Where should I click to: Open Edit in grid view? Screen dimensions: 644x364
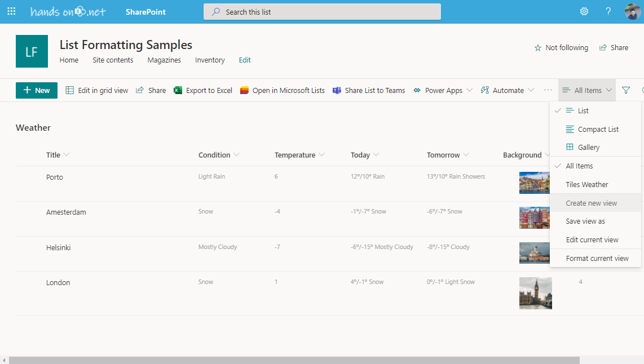(x=96, y=90)
